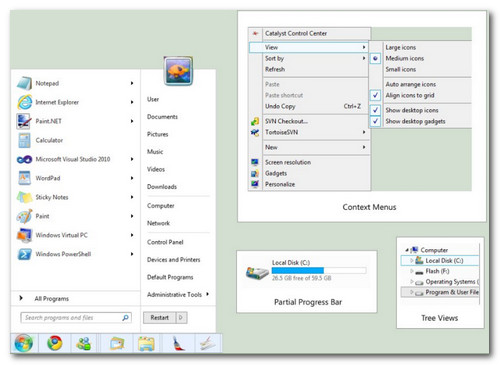Click the Local Disk (C:) progress bar

pos(319,270)
